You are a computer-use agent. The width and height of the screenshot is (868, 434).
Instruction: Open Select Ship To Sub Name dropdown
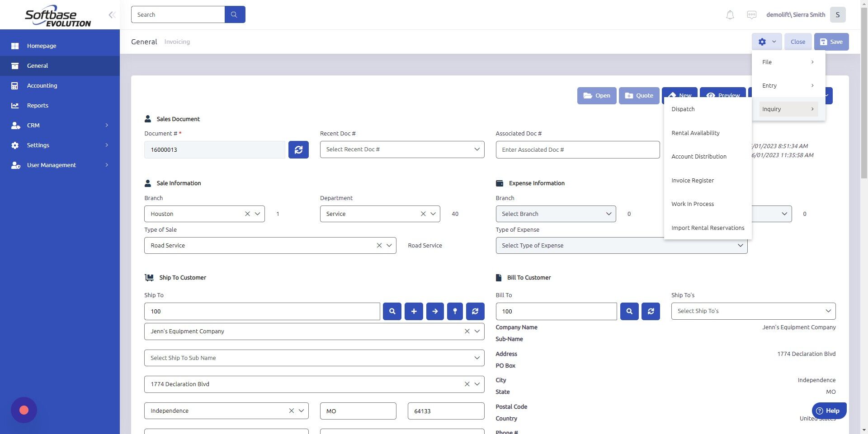pos(314,358)
